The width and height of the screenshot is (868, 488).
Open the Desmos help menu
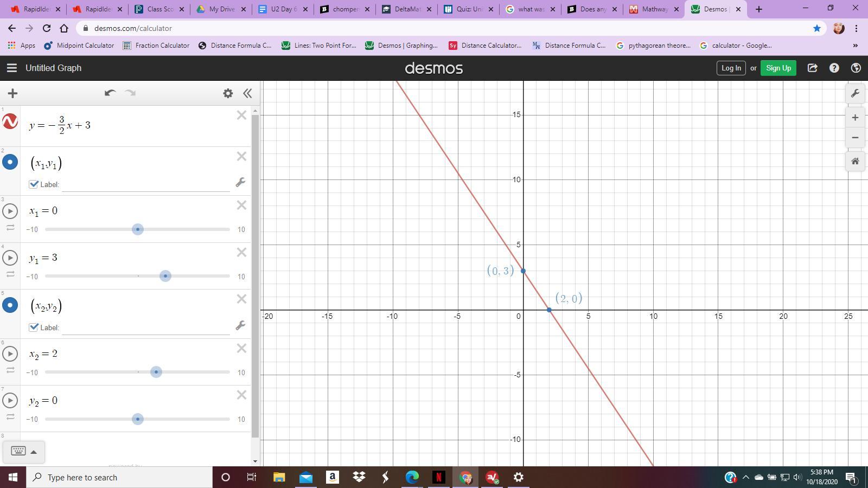click(834, 68)
